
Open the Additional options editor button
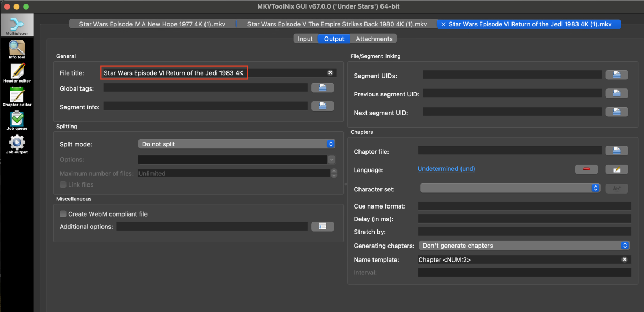click(x=323, y=226)
